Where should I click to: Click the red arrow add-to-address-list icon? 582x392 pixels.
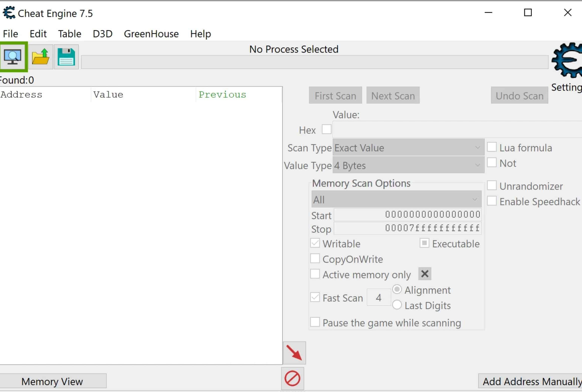pyautogui.click(x=294, y=352)
